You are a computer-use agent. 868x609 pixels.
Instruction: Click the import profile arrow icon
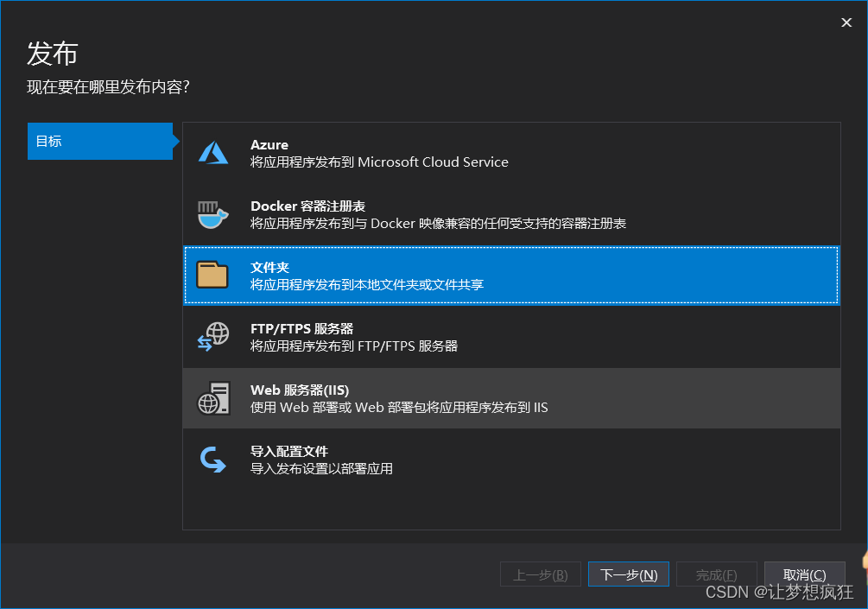point(213,460)
